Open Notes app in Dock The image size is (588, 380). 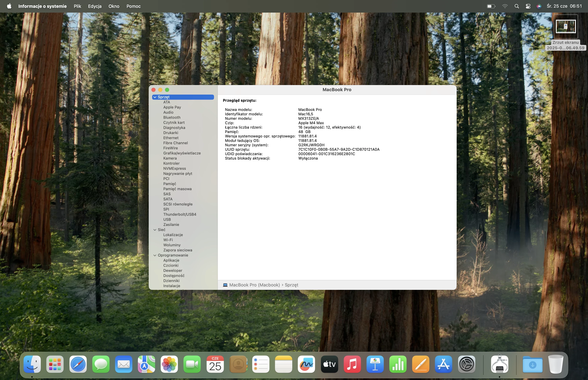click(284, 364)
